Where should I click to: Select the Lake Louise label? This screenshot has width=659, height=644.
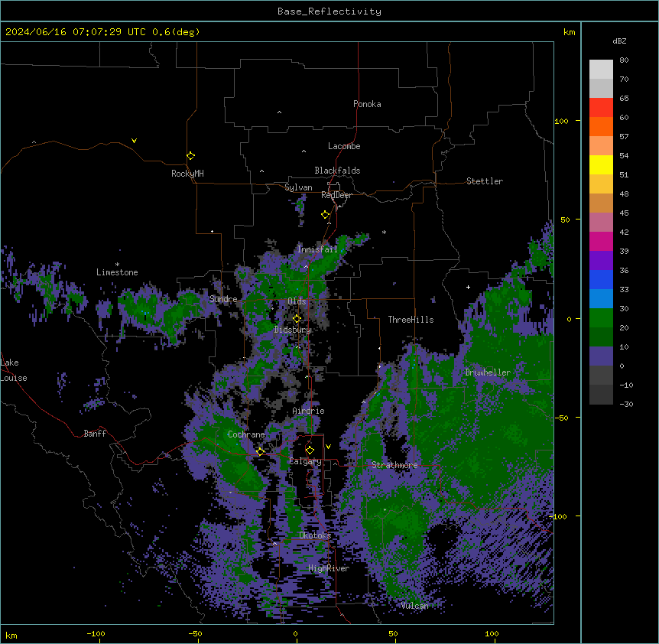tap(14, 370)
